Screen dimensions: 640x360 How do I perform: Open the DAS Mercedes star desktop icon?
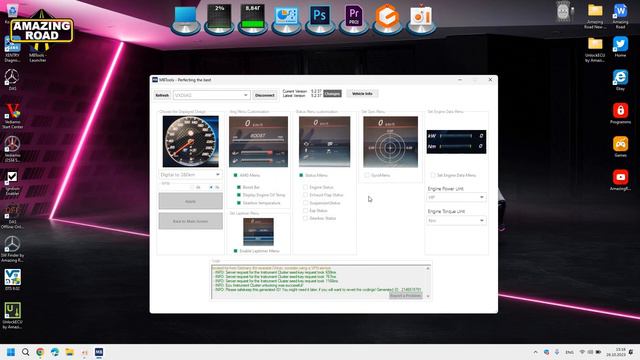click(12, 79)
